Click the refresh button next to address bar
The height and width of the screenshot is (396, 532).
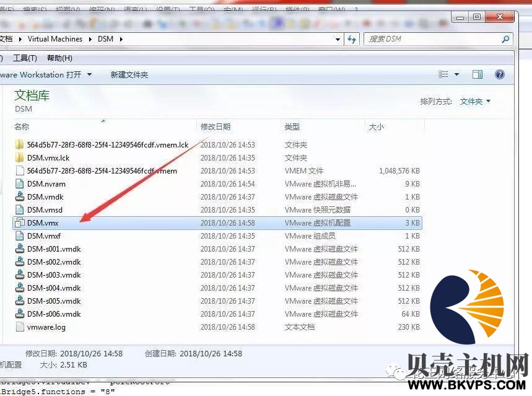(352, 40)
